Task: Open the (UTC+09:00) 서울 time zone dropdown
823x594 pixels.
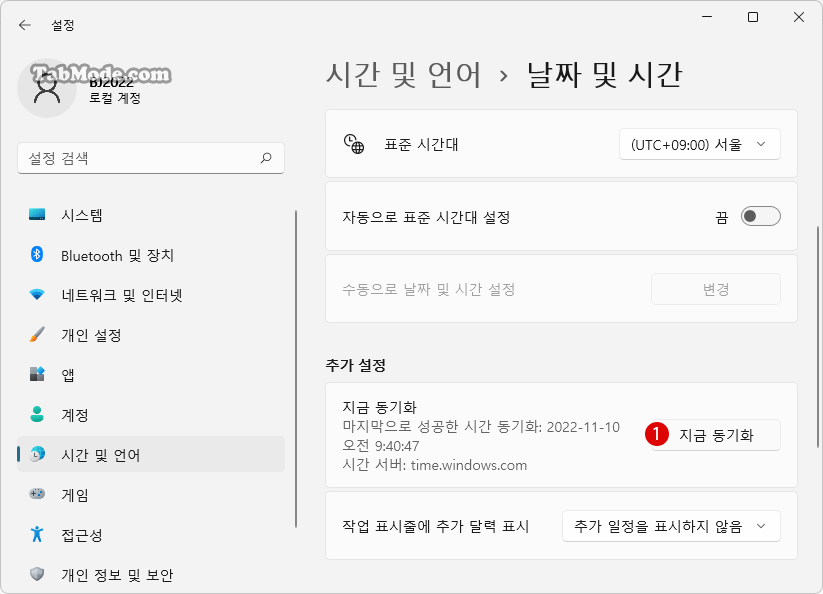Action: click(700, 144)
